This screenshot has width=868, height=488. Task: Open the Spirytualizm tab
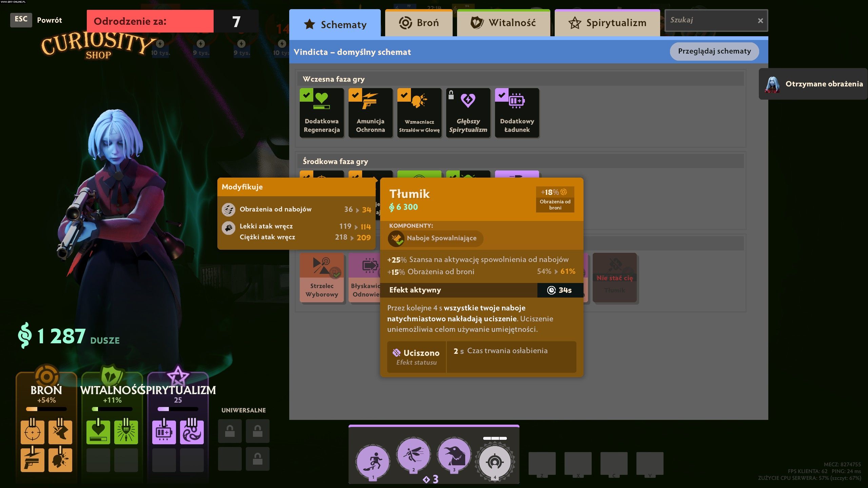607,23
